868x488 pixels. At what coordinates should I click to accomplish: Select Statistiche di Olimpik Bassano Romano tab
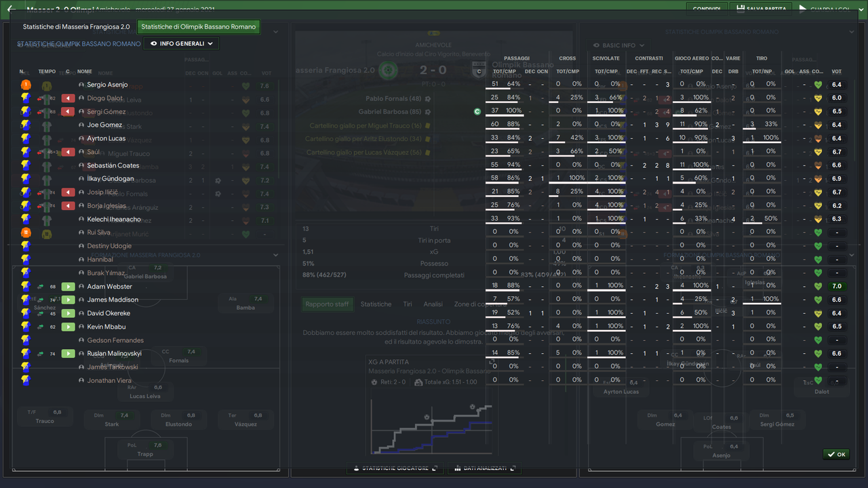(199, 27)
